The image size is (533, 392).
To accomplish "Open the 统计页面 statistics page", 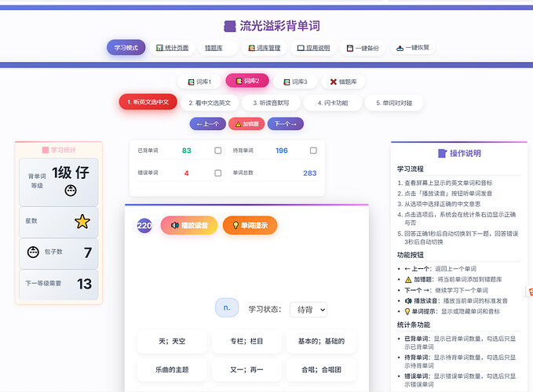I will tap(172, 48).
